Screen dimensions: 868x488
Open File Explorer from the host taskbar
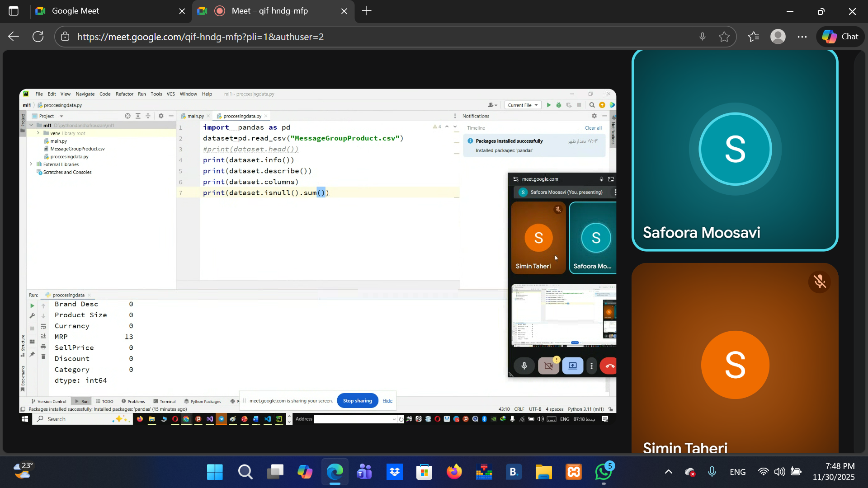click(x=544, y=472)
